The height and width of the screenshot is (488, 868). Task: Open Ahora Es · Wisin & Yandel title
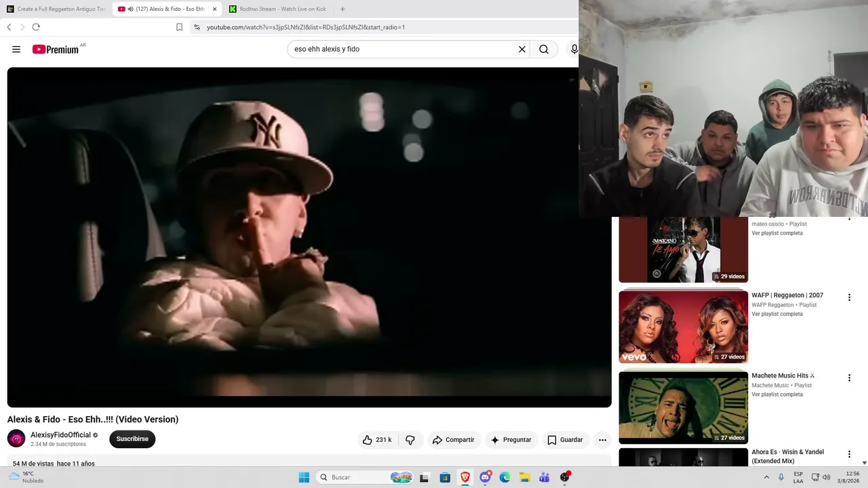click(787, 456)
